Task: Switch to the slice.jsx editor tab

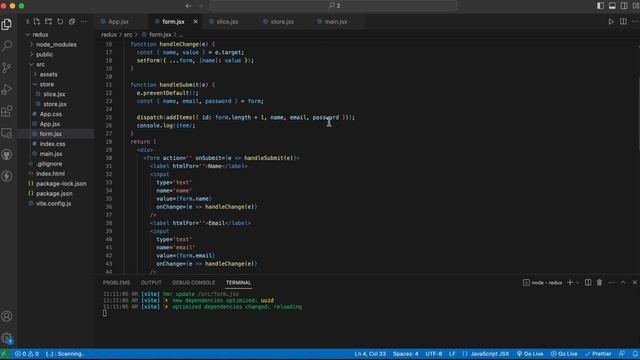Action: pyautogui.click(x=227, y=22)
